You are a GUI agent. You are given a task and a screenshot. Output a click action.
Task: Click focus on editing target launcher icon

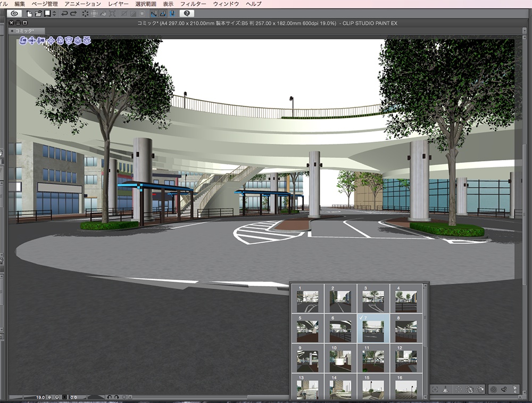point(435,389)
